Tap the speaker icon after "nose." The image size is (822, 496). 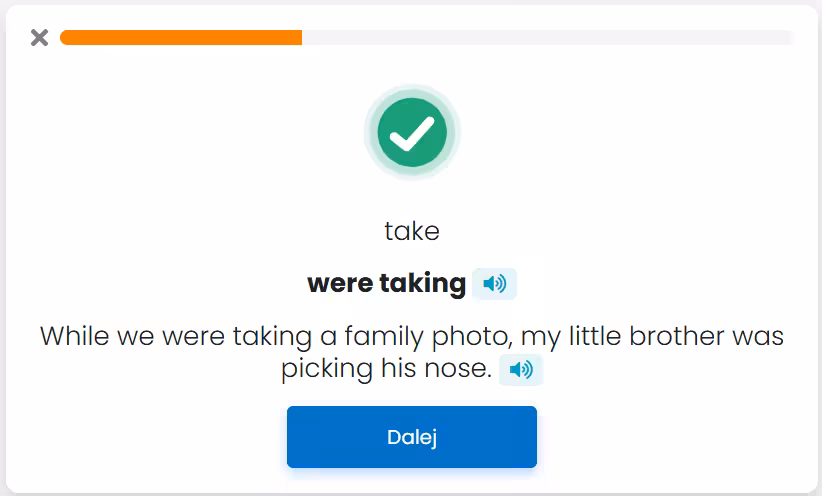click(x=521, y=370)
